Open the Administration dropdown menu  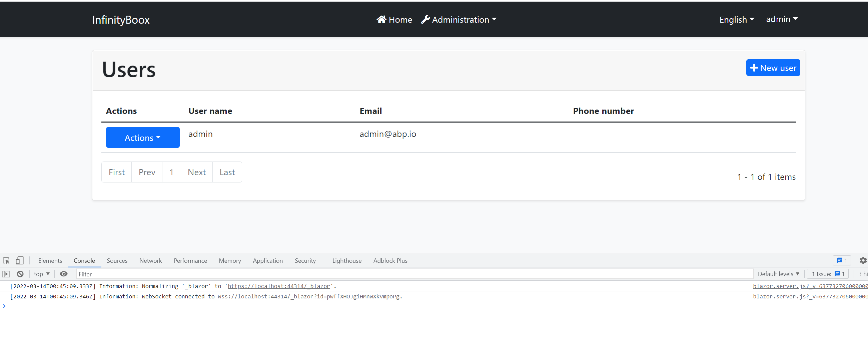[x=459, y=20]
